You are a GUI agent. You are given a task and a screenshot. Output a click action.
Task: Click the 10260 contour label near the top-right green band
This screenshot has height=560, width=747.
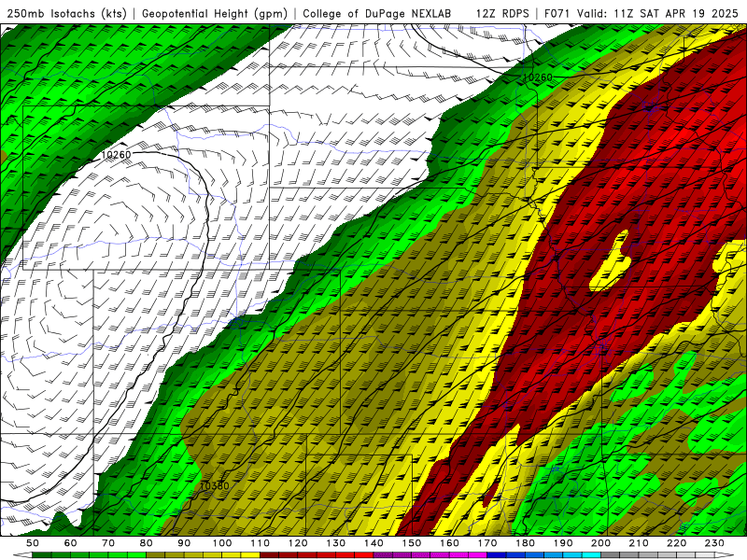[x=538, y=77]
